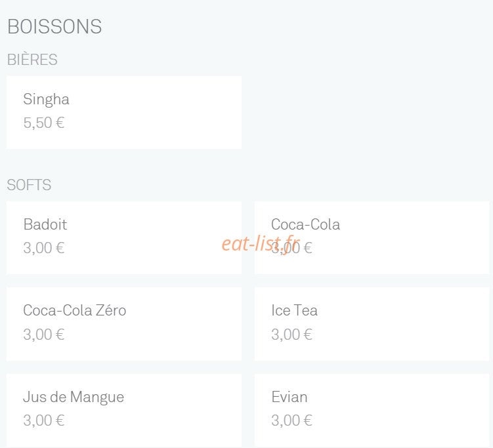Select the Singha beer item card
This screenshot has width=493, height=448.
[x=124, y=112]
